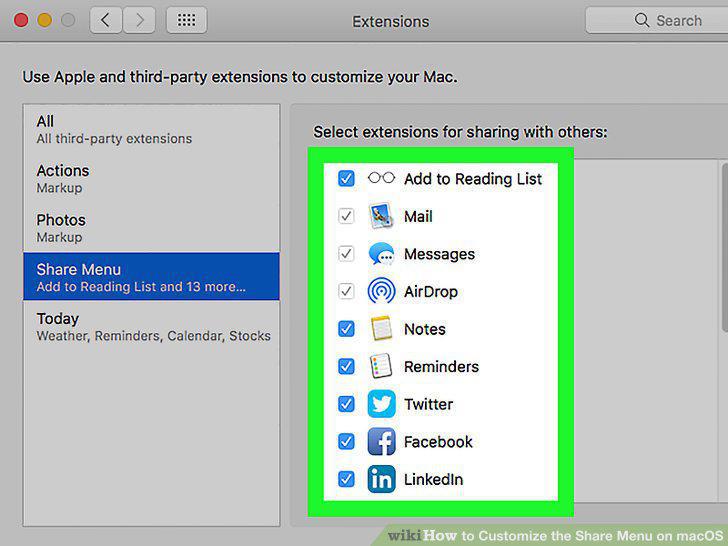The width and height of the screenshot is (728, 546).
Task: Select the Today category in sidebar
Action: pyautogui.click(x=151, y=326)
